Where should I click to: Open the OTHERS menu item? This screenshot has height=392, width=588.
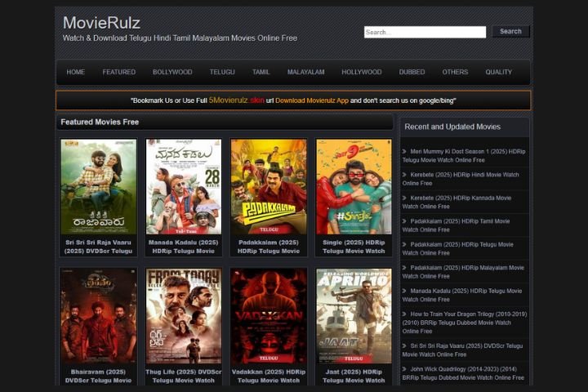point(455,72)
